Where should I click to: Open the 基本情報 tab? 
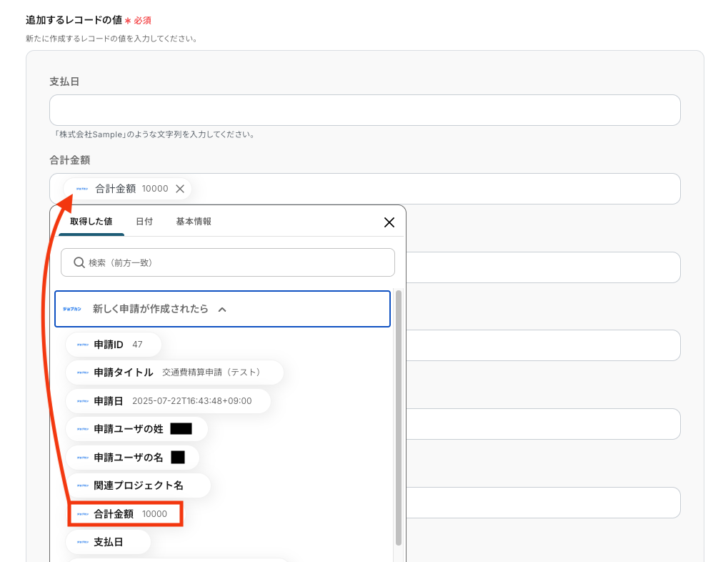[194, 221]
